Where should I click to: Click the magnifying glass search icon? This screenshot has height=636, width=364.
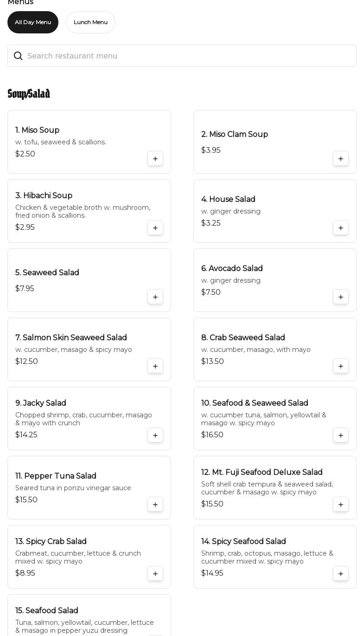[18, 56]
